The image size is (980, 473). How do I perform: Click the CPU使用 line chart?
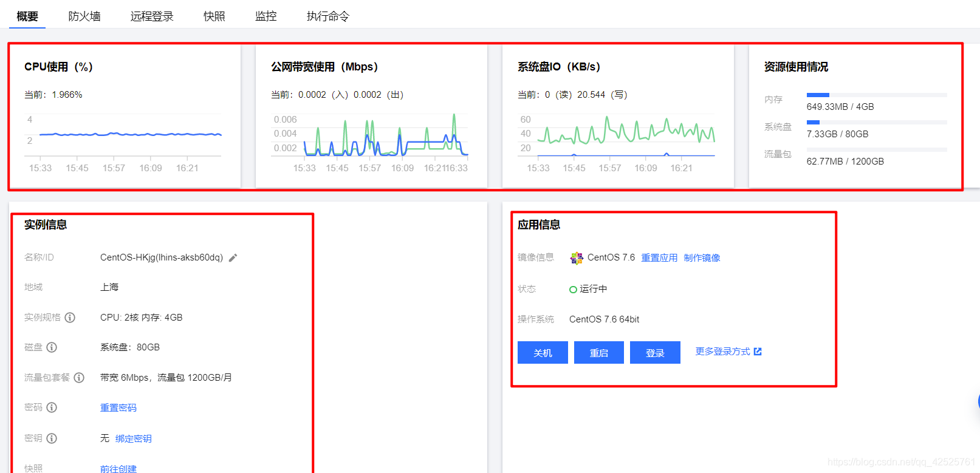click(124, 136)
